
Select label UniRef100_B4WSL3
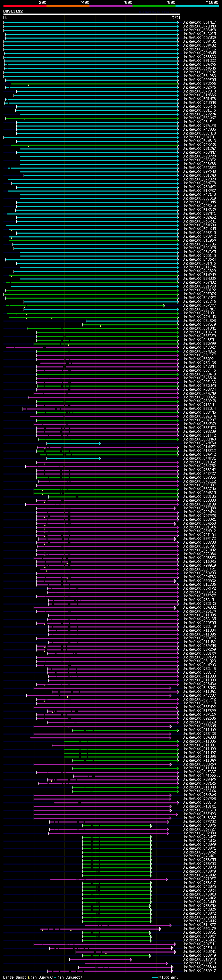tap(199, 141)
